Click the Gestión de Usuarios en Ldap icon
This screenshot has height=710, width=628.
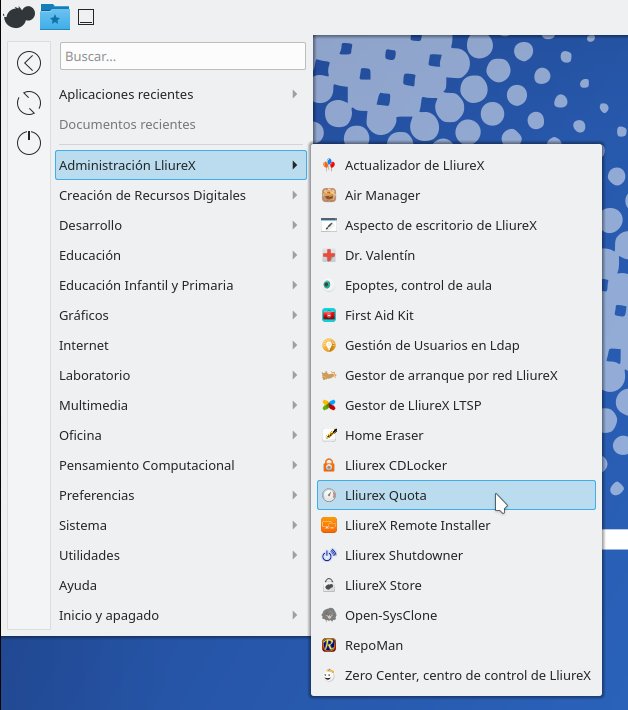click(329, 345)
